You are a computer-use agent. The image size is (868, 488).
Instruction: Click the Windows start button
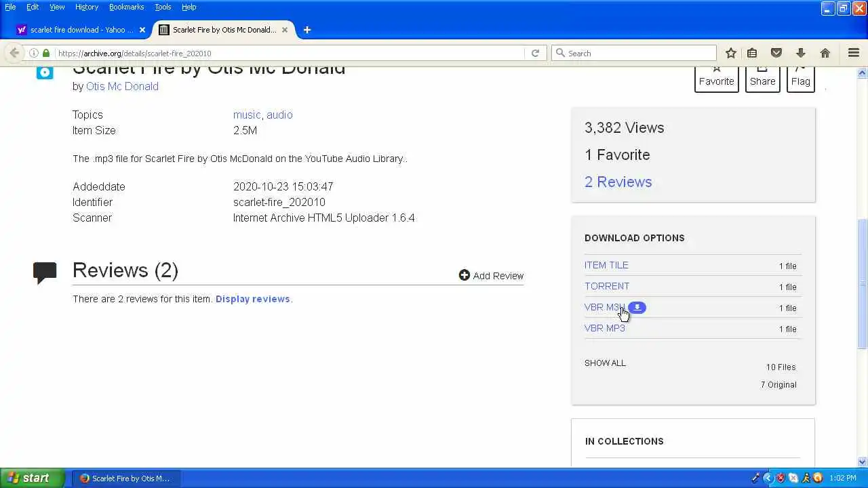click(33, 478)
